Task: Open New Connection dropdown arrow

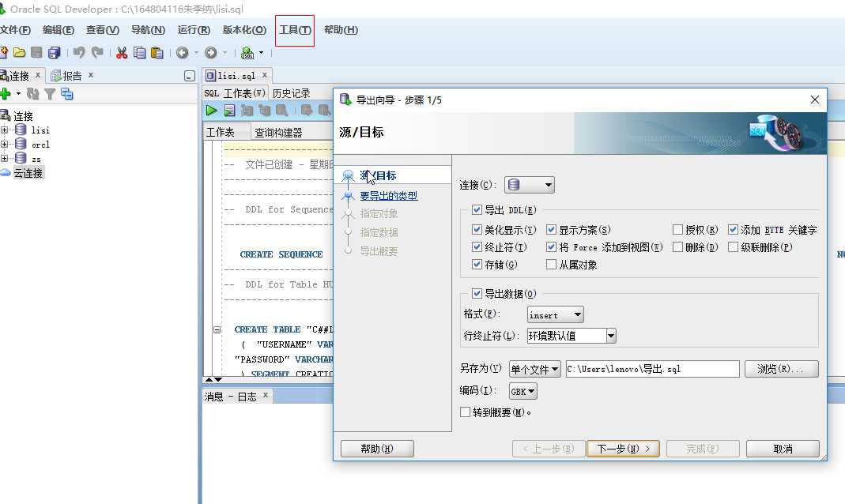Action: (18, 94)
